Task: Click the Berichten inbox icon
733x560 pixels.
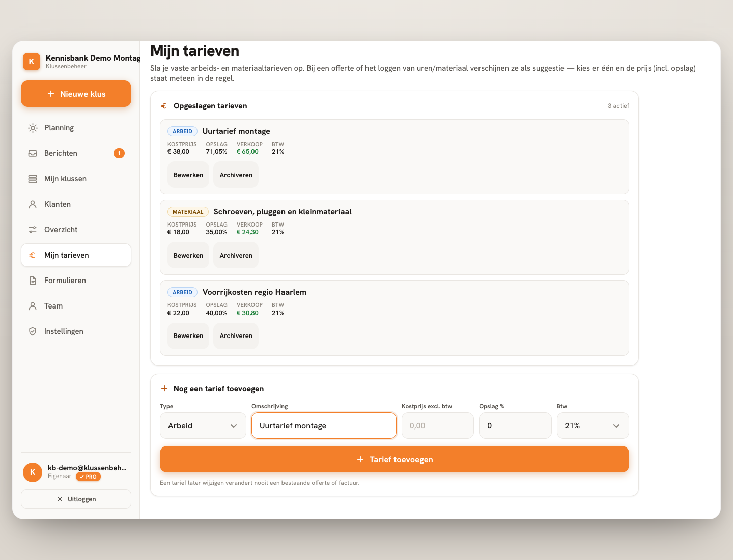Action: click(33, 153)
